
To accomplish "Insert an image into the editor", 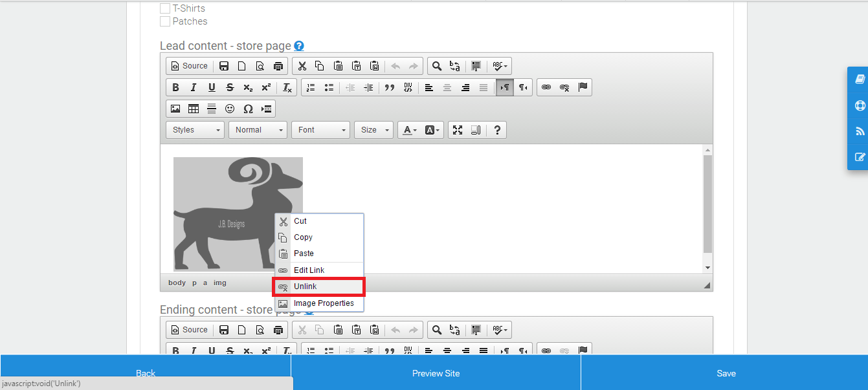I will (x=175, y=108).
